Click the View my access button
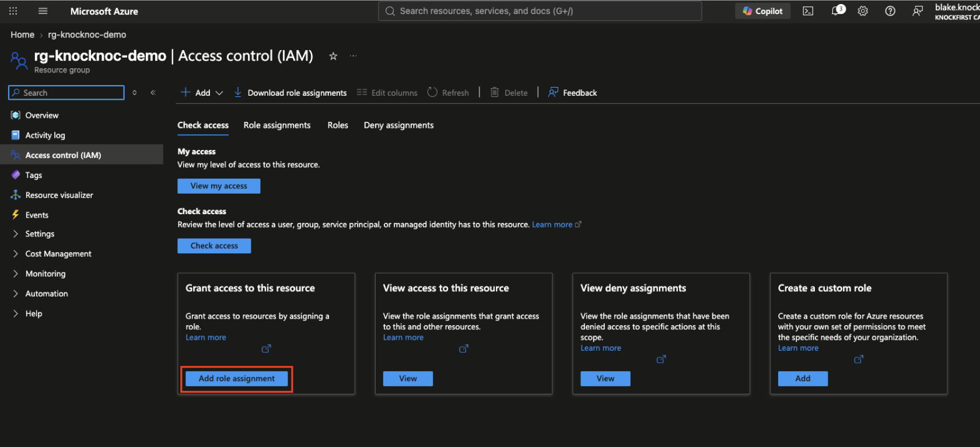 [x=219, y=186]
